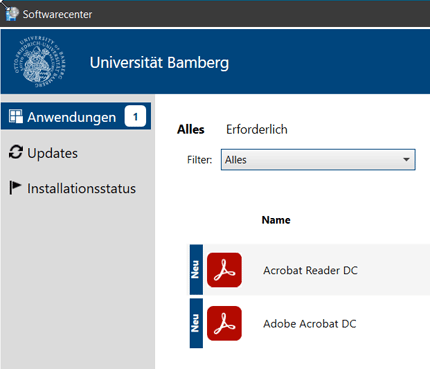
Task: Click the Universität Bamberg header title
Action: (159, 63)
